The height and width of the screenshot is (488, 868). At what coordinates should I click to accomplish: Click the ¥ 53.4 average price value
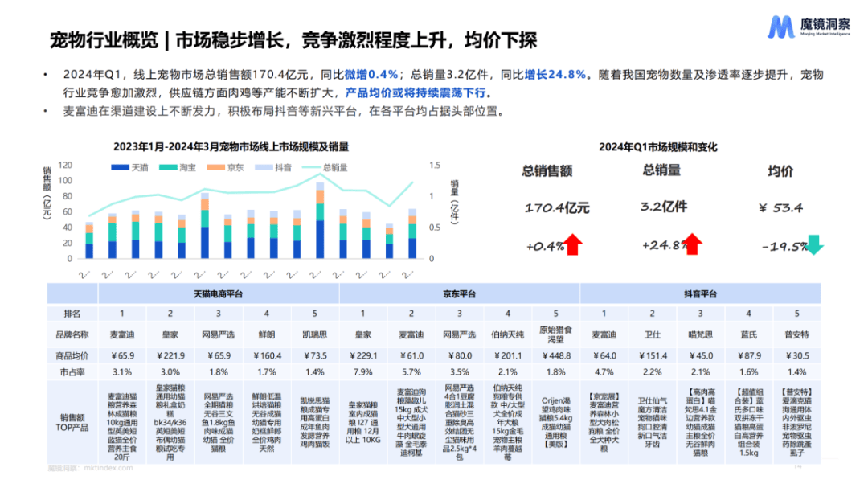pos(780,208)
